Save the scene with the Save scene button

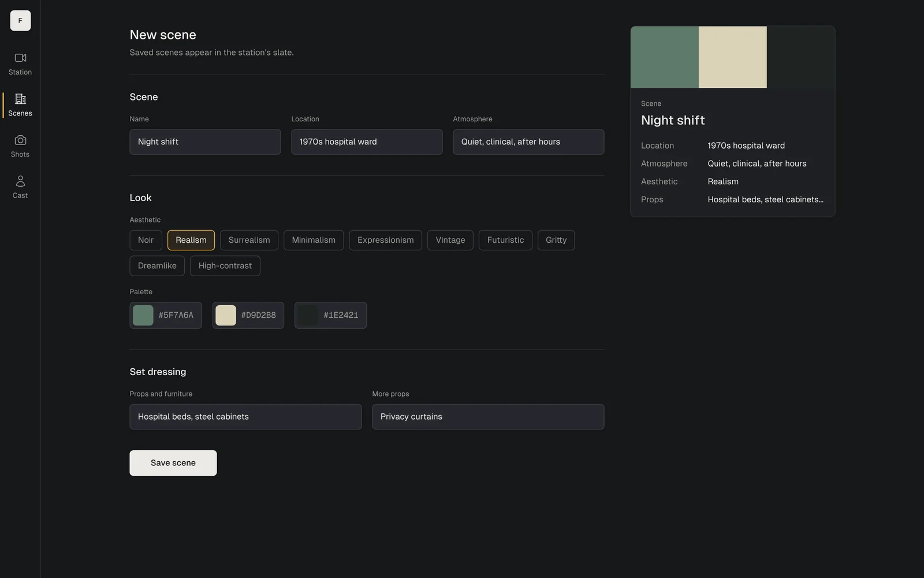tap(173, 463)
